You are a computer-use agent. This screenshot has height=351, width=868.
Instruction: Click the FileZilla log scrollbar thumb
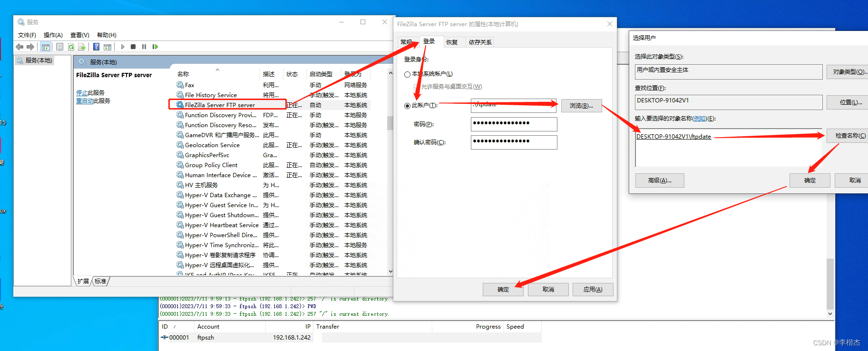[830, 284]
